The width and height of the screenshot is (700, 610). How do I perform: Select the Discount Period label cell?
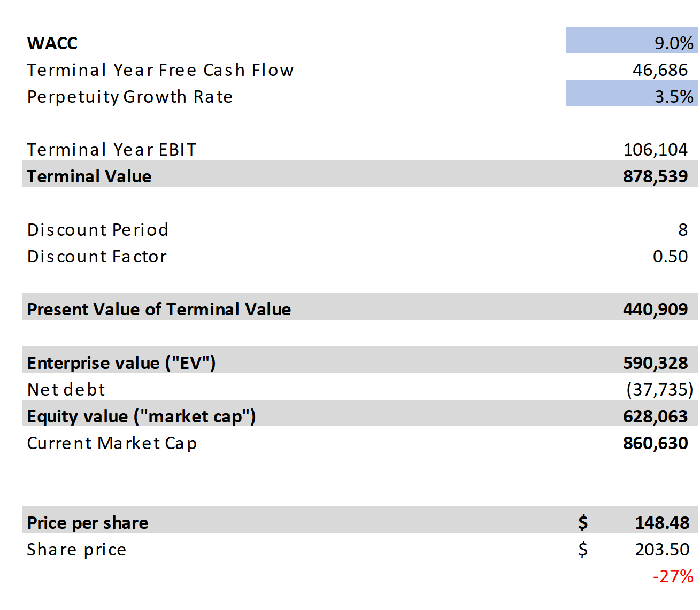click(98, 229)
